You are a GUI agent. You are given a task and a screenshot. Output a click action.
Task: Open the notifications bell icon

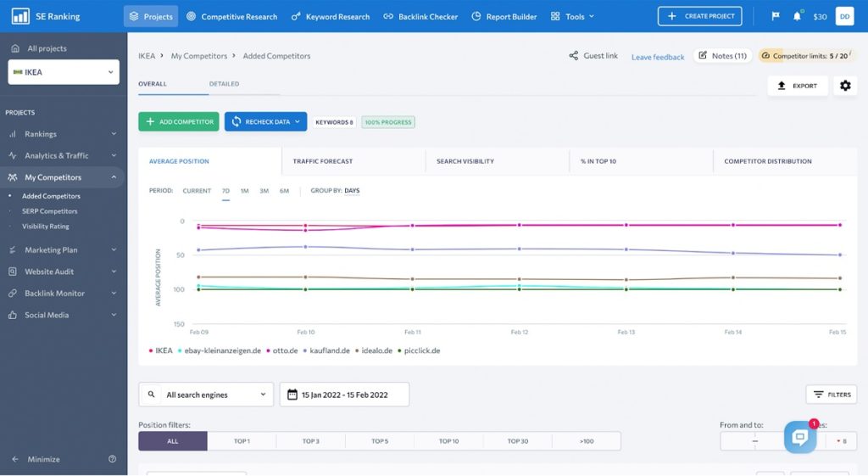797,16
